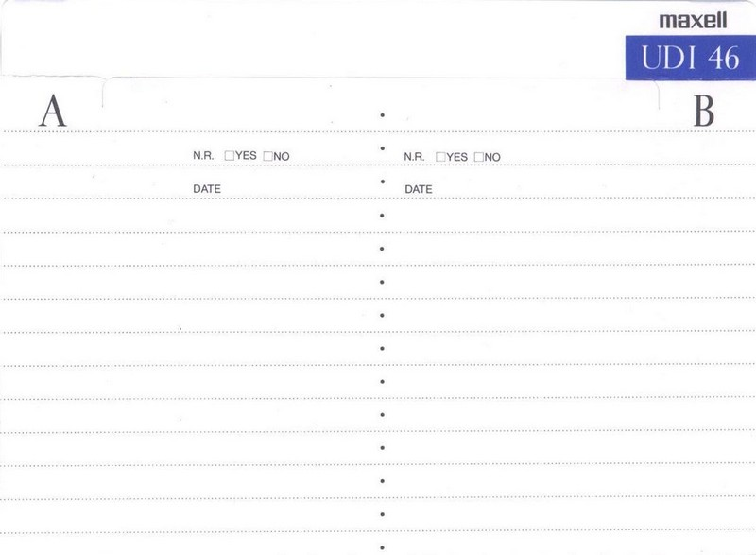Check the side A N.R. NO box
Screen dimensions: 756x555
click(268, 156)
